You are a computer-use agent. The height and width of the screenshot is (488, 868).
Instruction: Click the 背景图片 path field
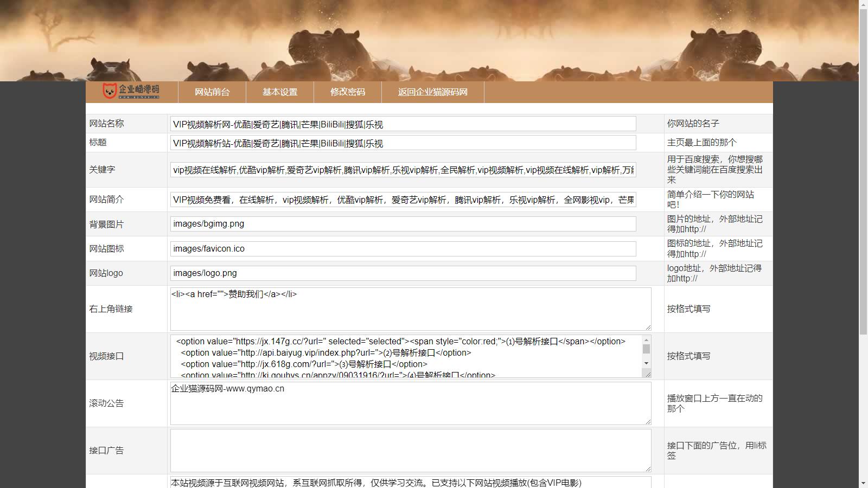(x=403, y=224)
